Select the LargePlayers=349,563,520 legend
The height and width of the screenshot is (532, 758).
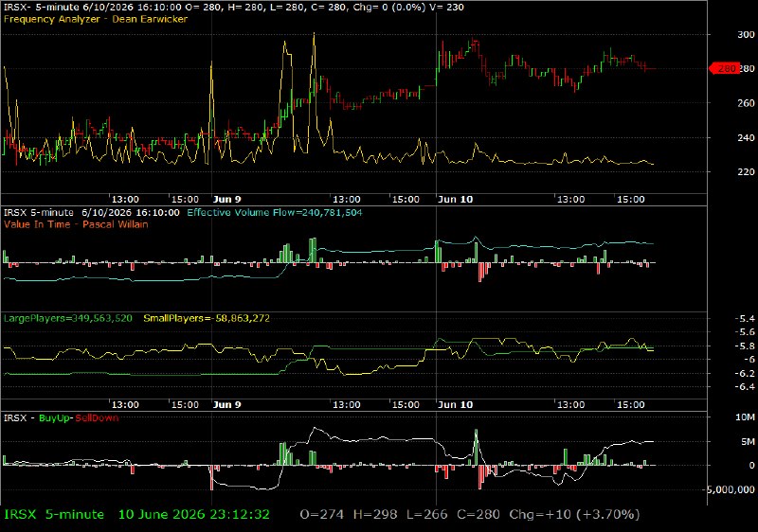(67, 319)
